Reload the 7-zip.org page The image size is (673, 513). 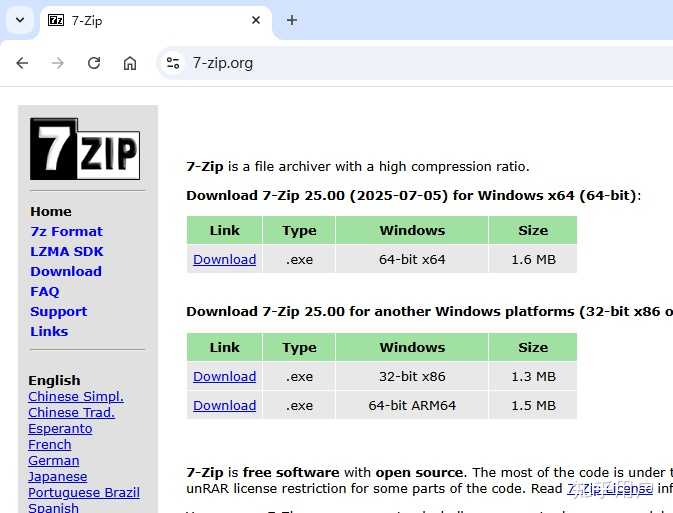pyautogui.click(x=94, y=63)
